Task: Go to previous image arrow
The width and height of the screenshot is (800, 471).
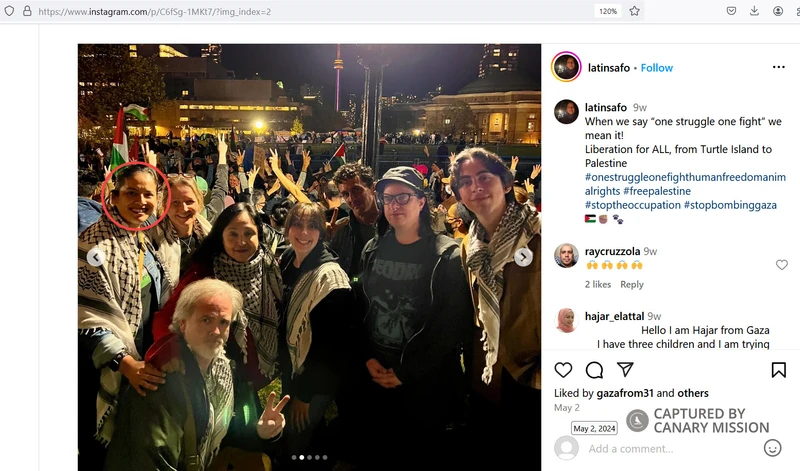Action: [96, 257]
